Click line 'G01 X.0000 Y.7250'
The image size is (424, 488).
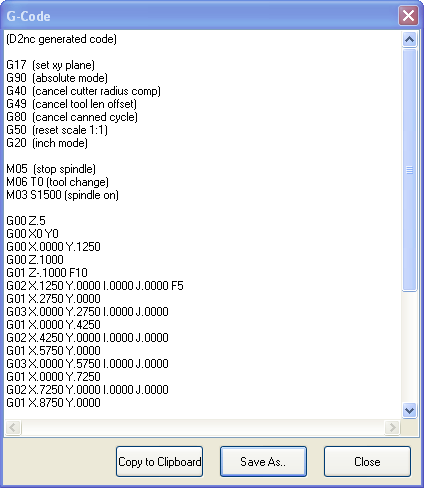[53, 377]
